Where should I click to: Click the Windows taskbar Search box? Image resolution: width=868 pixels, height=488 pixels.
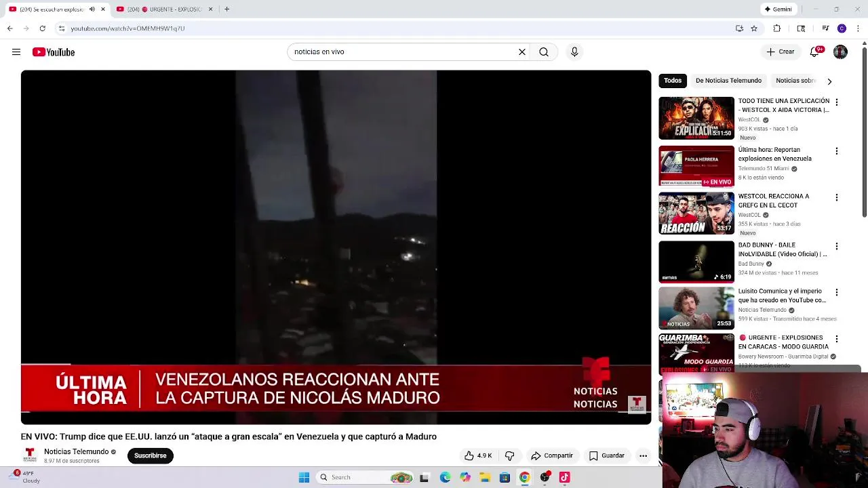tap(365, 477)
